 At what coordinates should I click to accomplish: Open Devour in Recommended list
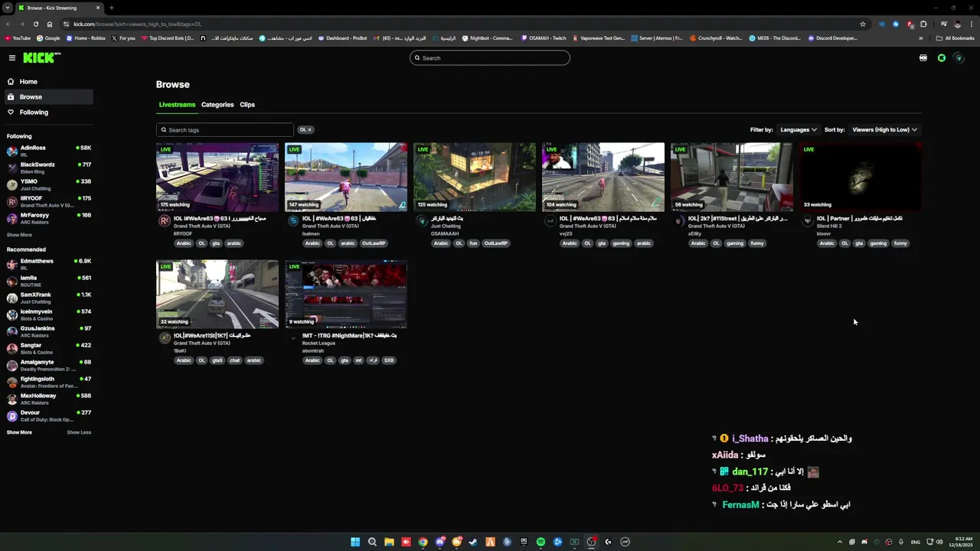pyautogui.click(x=47, y=416)
